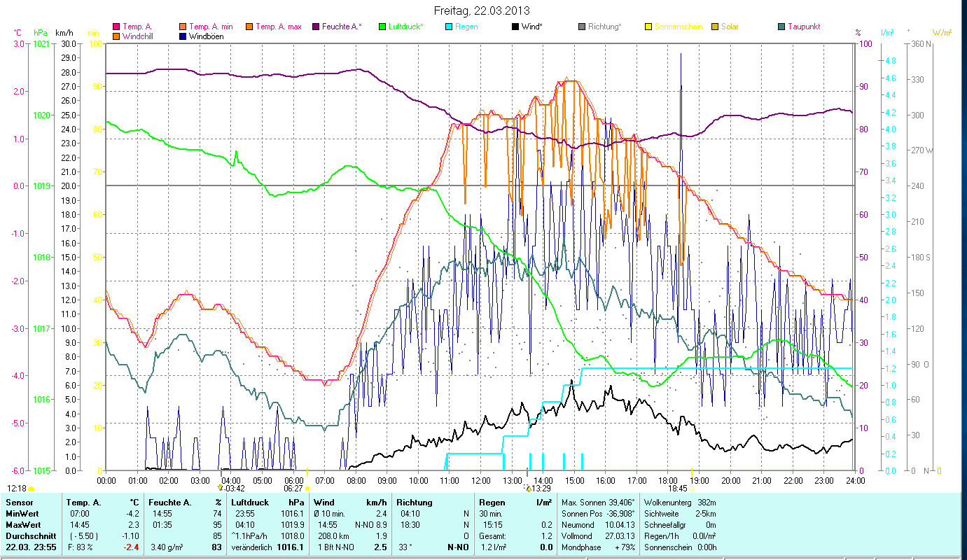The image size is (967, 560).
Task: Click the green Luftdruck* legend square
Action: click(382, 27)
